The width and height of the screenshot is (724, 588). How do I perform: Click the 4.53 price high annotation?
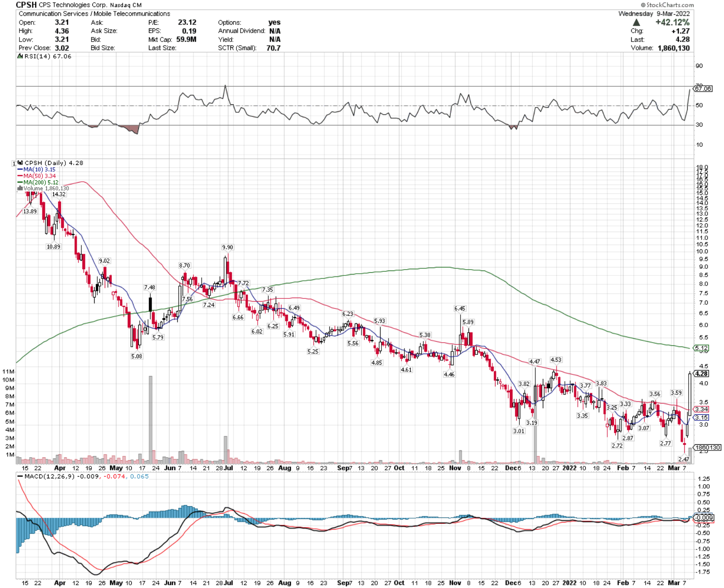tap(556, 359)
